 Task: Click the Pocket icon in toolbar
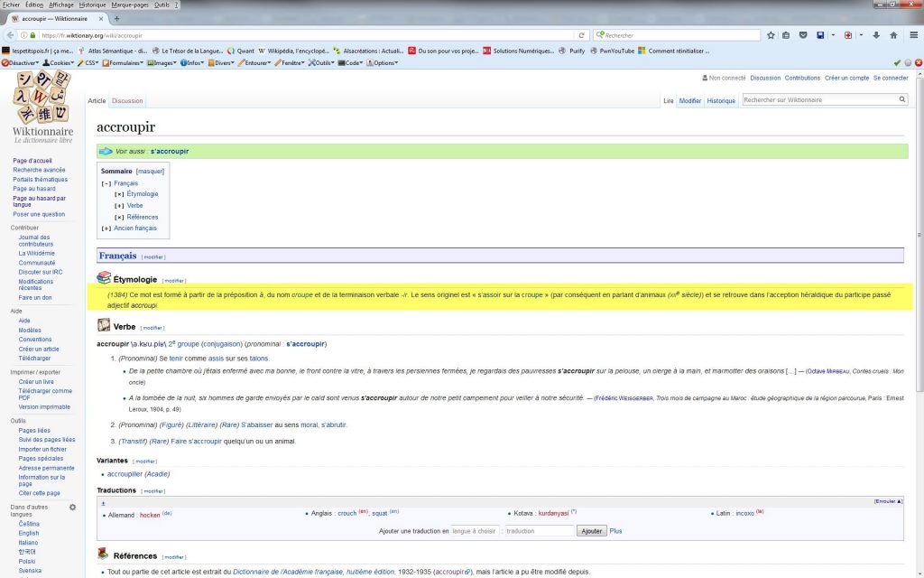802,35
